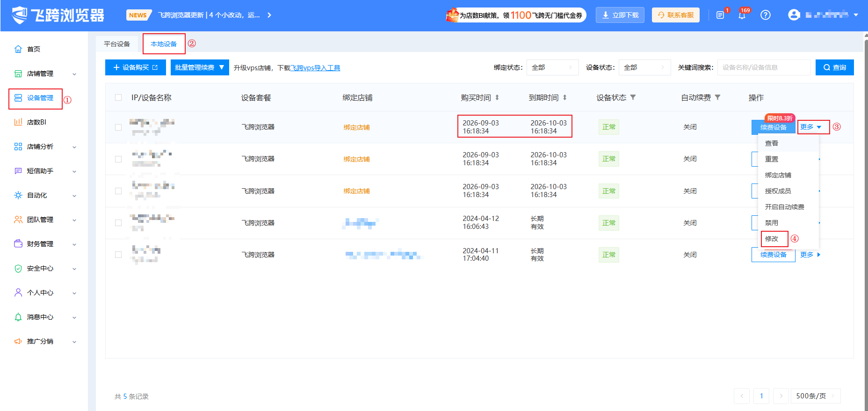Open the 批量管理续费 dropdown button
The image size is (868, 411).
(200, 67)
